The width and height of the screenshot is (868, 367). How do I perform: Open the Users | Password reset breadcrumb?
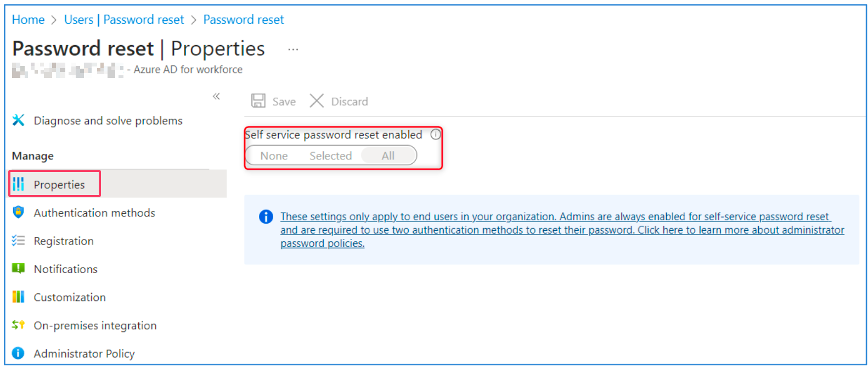(124, 19)
